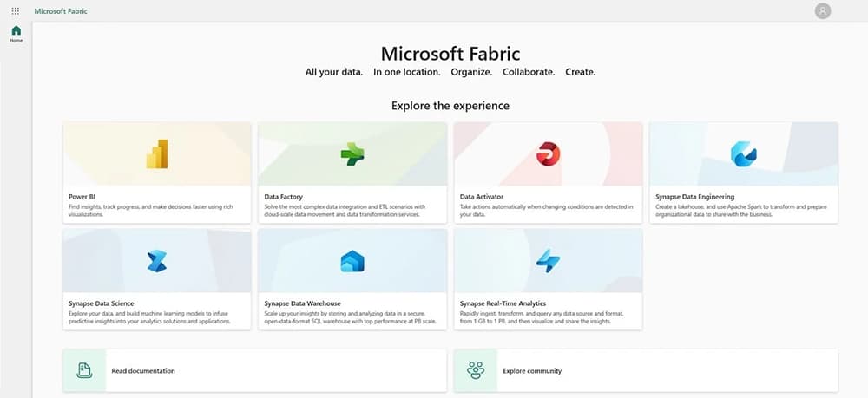Click the Synapse Data Science icon
This screenshot has width=868, height=398.
click(x=156, y=261)
